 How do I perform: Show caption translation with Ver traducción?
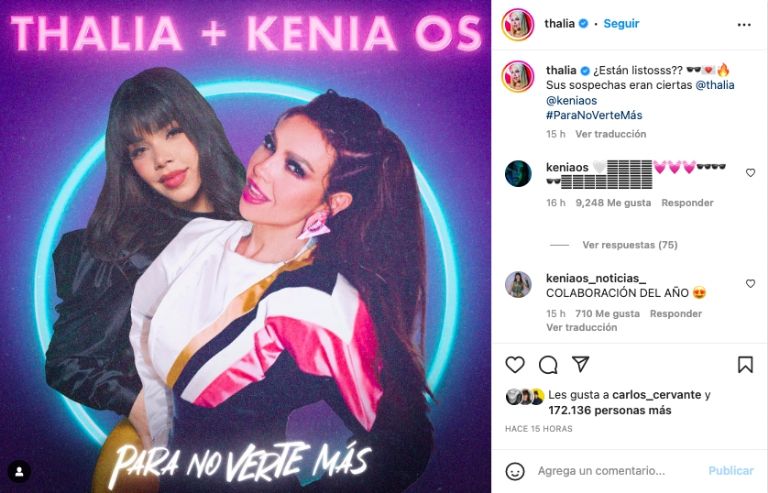[610, 134]
